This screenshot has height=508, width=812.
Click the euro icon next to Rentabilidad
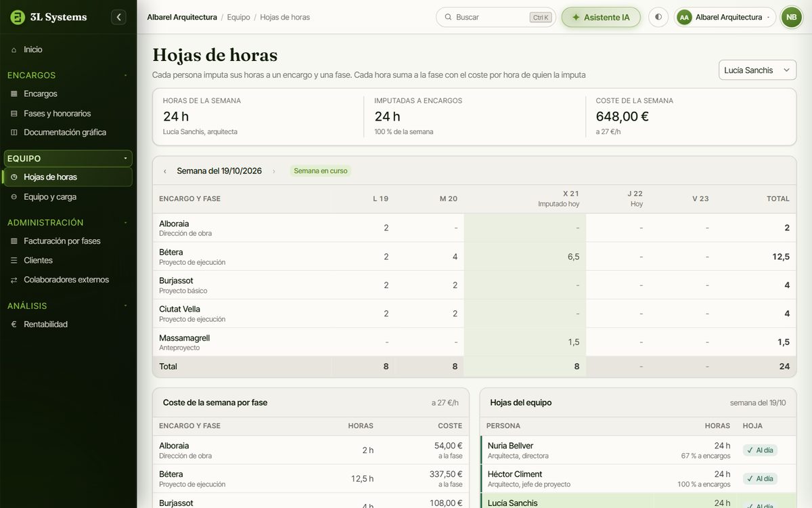[14, 324]
